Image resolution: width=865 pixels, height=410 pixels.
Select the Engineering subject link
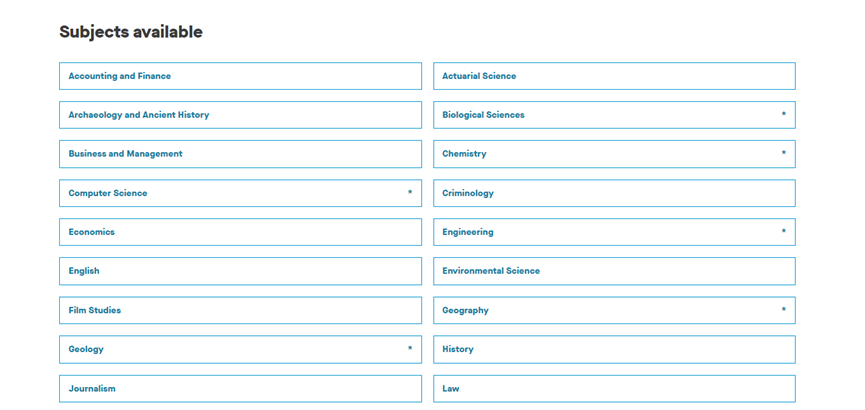[614, 232]
